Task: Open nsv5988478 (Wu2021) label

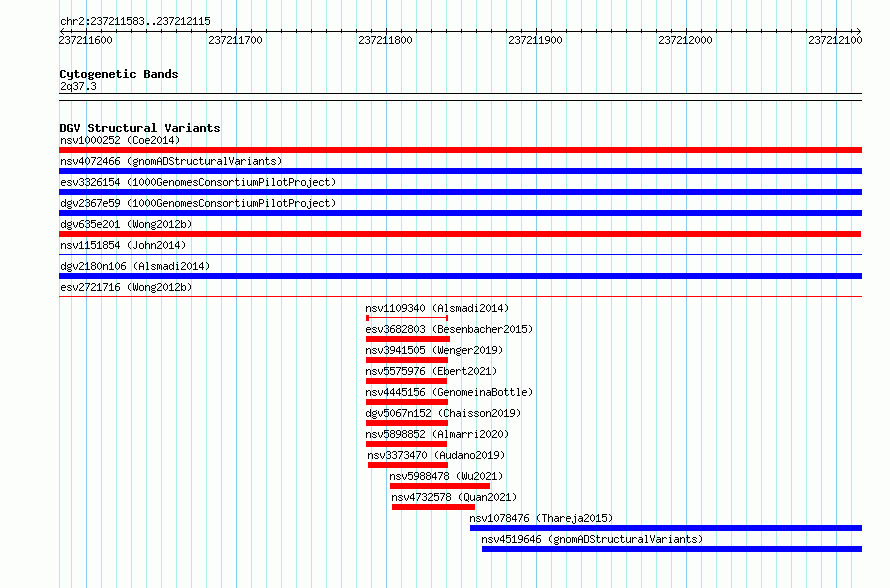Action: 446,476
